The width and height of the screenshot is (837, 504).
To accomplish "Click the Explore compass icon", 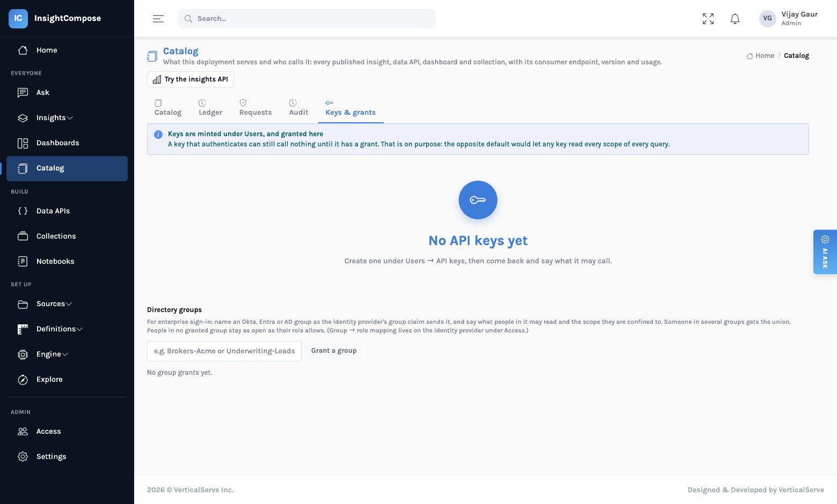I will click(x=23, y=379).
